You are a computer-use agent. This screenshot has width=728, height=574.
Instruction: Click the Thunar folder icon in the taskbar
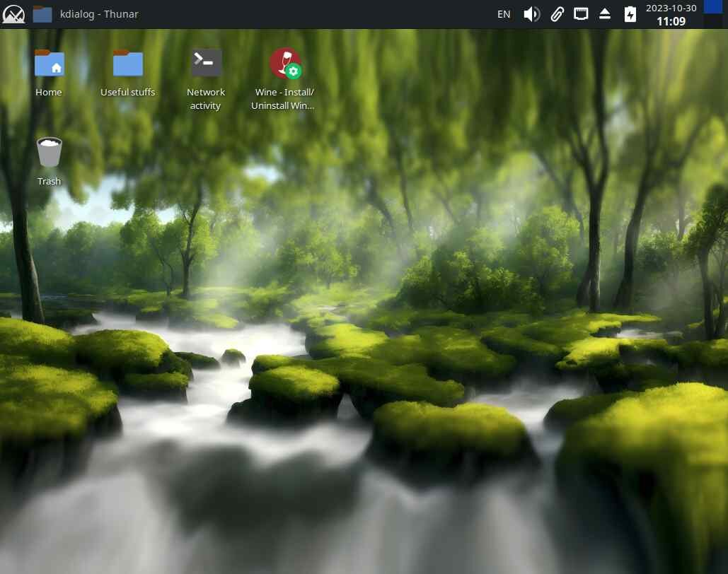tap(42, 14)
